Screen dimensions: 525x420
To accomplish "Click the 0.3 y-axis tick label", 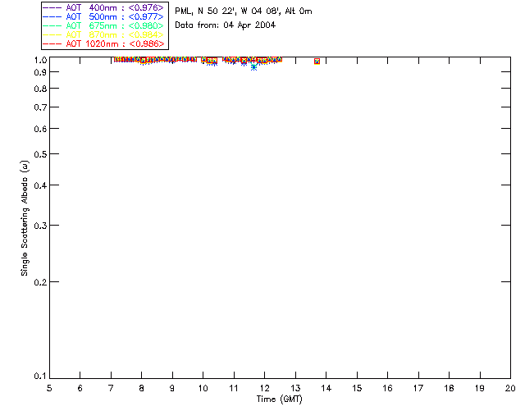I will 40,226.
